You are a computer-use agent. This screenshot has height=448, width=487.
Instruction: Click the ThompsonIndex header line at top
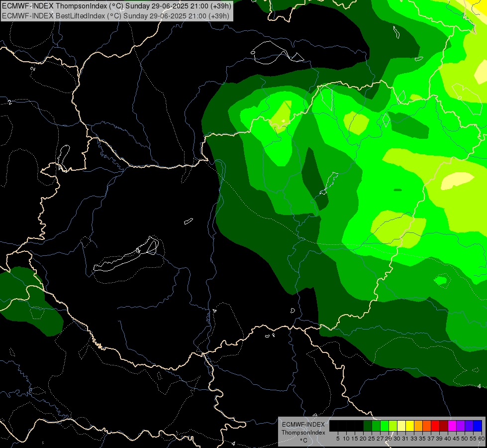117,6
